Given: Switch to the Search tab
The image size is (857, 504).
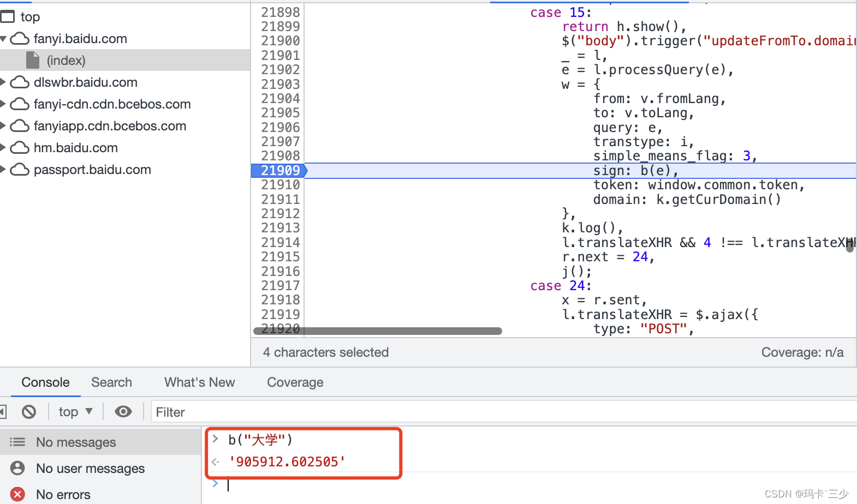Looking at the screenshot, I should coord(111,382).
